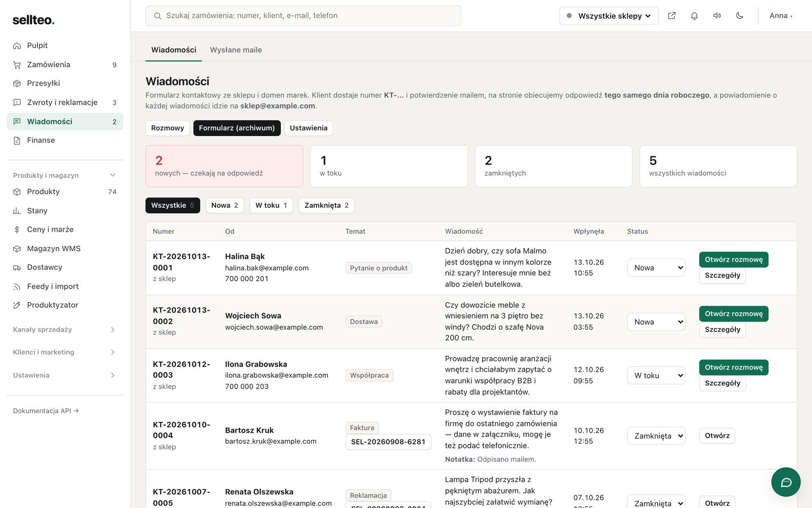Click the Finanse document icon
The image size is (812, 508).
[x=17, y=141]
